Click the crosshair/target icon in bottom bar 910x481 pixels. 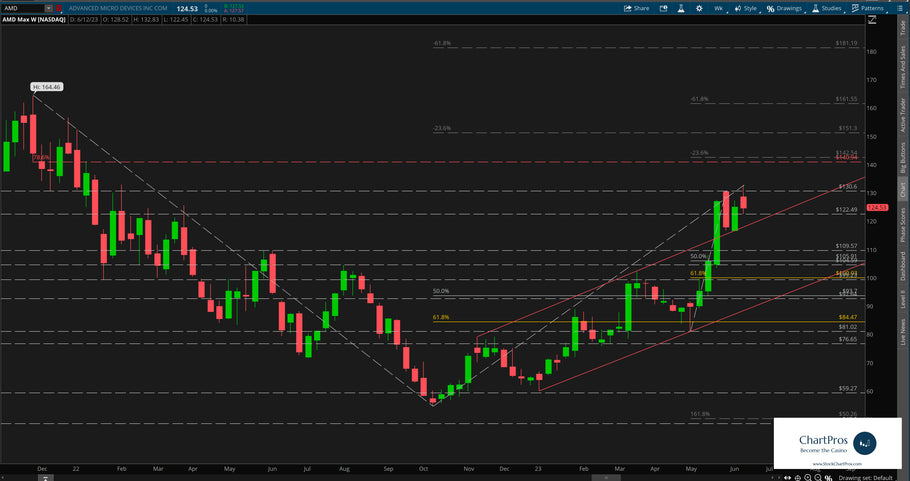pyautogui.click(x=798, y=478)
